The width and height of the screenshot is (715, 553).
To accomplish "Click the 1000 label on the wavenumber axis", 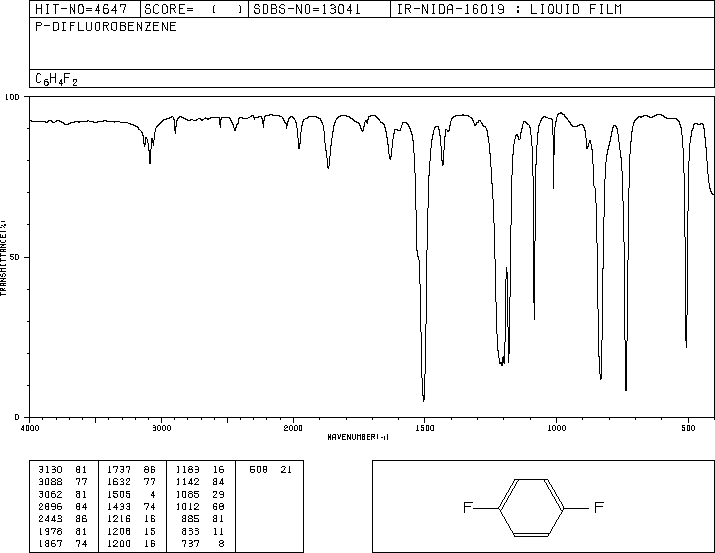I will [x=556, y=428].
